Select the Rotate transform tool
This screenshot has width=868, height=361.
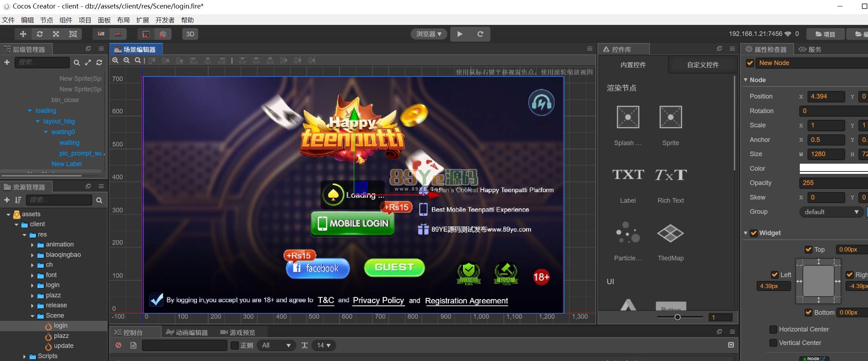pyautogui.click(x=40, y=34)
